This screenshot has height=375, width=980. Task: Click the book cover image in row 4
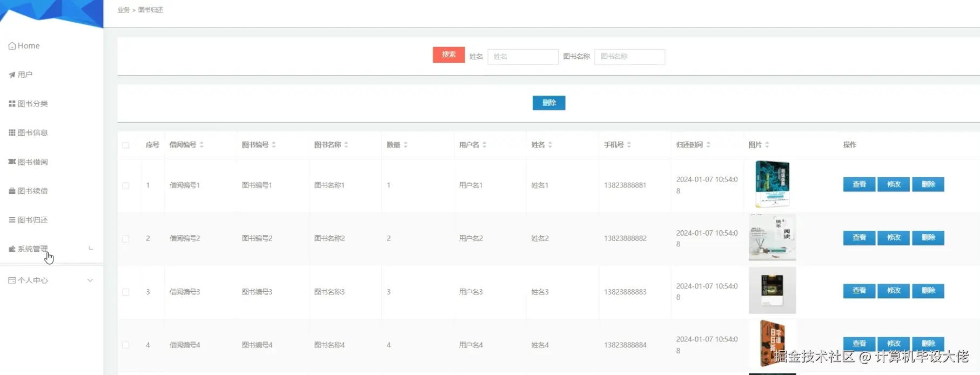(772, 344)
